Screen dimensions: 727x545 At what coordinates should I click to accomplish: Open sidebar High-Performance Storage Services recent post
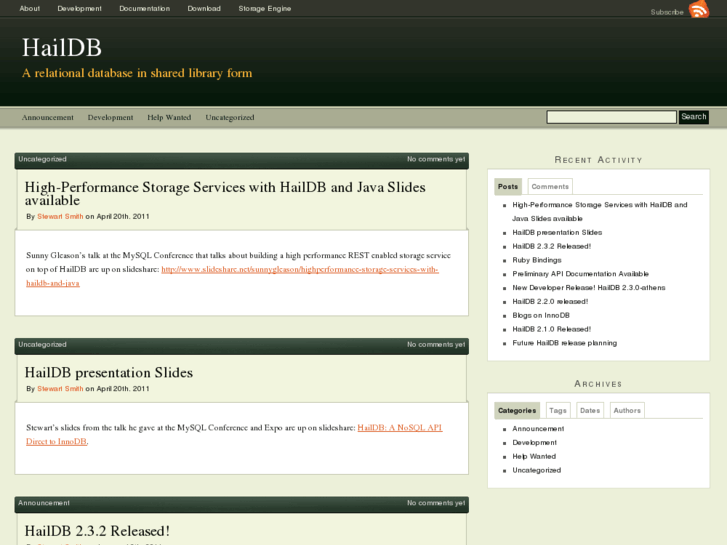pos(599,212)
